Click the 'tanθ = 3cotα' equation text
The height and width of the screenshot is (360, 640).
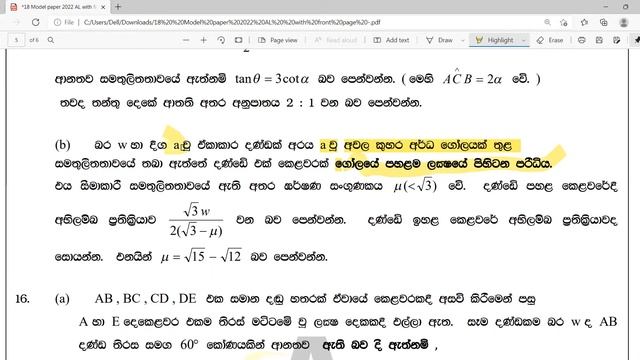tap(272, 78)
